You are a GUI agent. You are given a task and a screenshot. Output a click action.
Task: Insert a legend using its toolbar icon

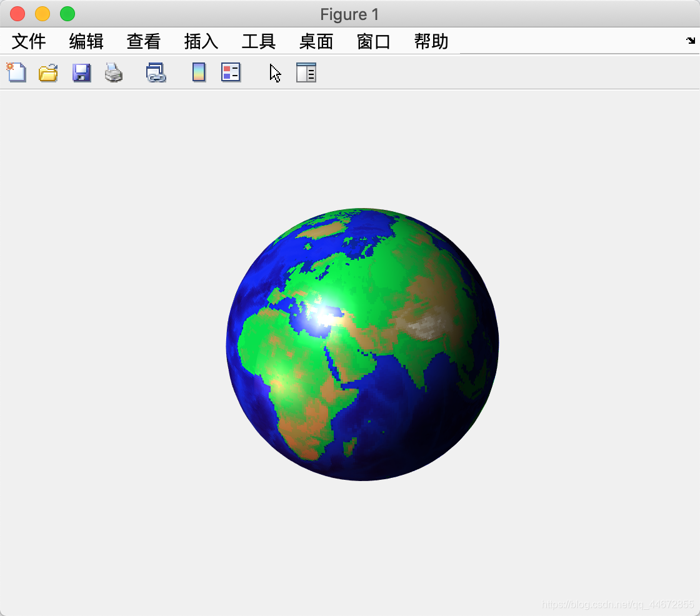pyautogui.click(x=231, y=72)
